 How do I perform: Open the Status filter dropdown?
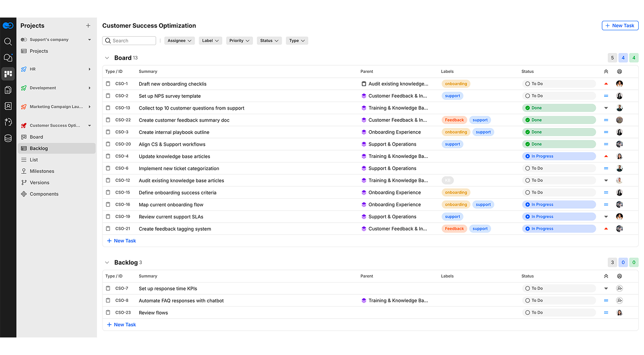[x=269, y=41]
